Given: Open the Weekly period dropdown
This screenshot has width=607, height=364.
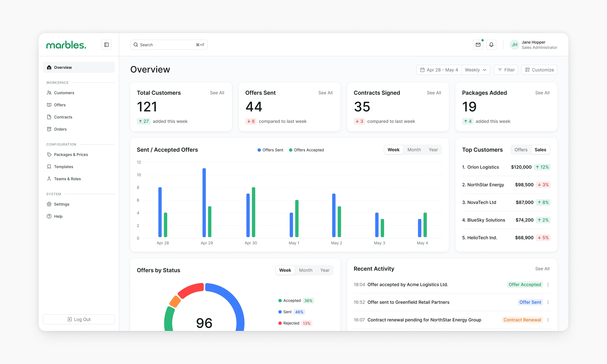Looking at the screenshot, I should [x=476, y=70].
